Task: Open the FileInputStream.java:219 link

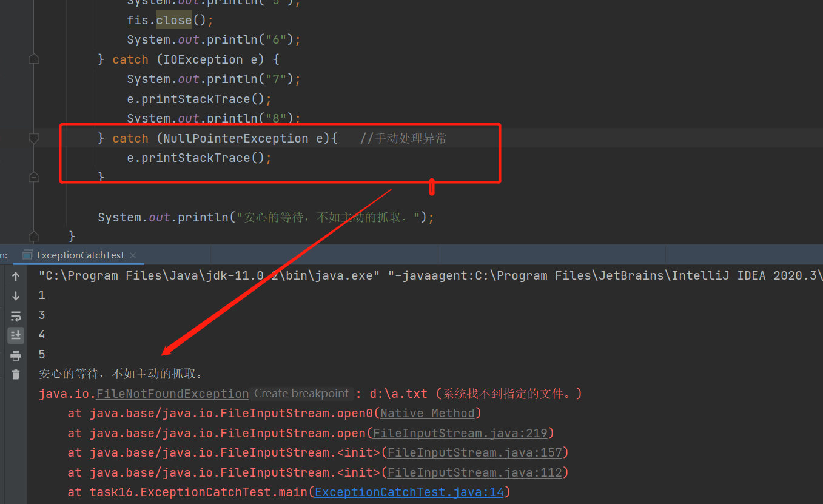Action: coord(460,433)
